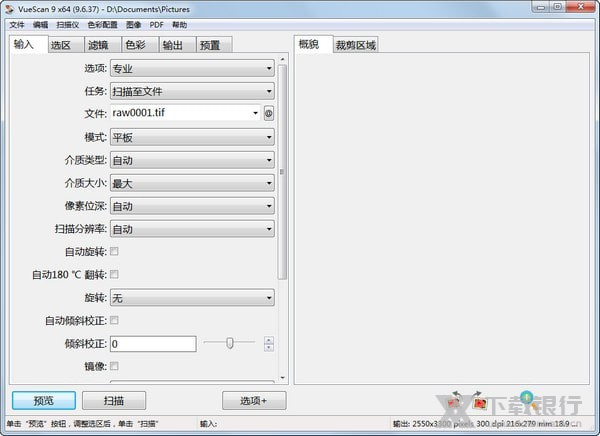The height and width of the screenshot is (436, 600).
Task: Open the 扫描分辨率 dropdown
Action: (192, 229)
